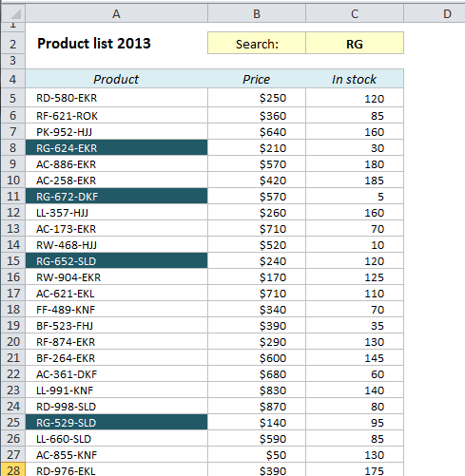
Task: Click the $830 price cell
Action: (x=257, y=390)
